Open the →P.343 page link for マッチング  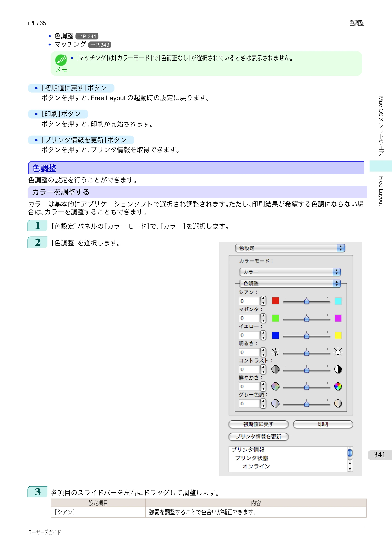[x=100, y=45]
